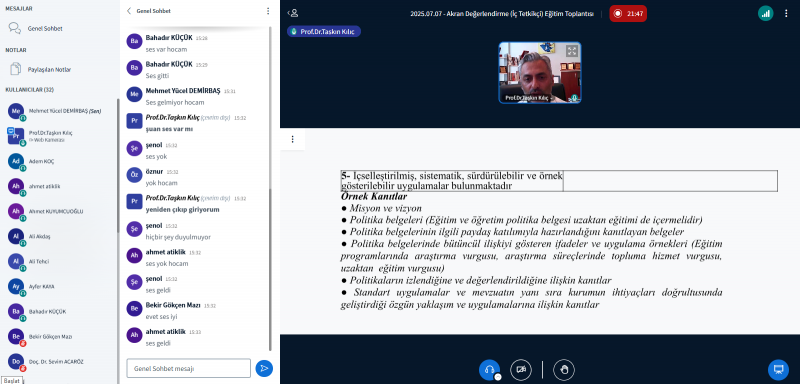Send the chat message with arrow button
Image resolution: width=800 pixels, height=384 pixels.
[264, 368]
